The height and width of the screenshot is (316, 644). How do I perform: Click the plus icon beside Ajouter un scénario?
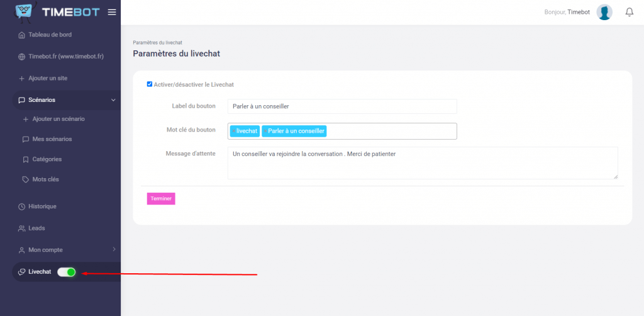point(25,119)
